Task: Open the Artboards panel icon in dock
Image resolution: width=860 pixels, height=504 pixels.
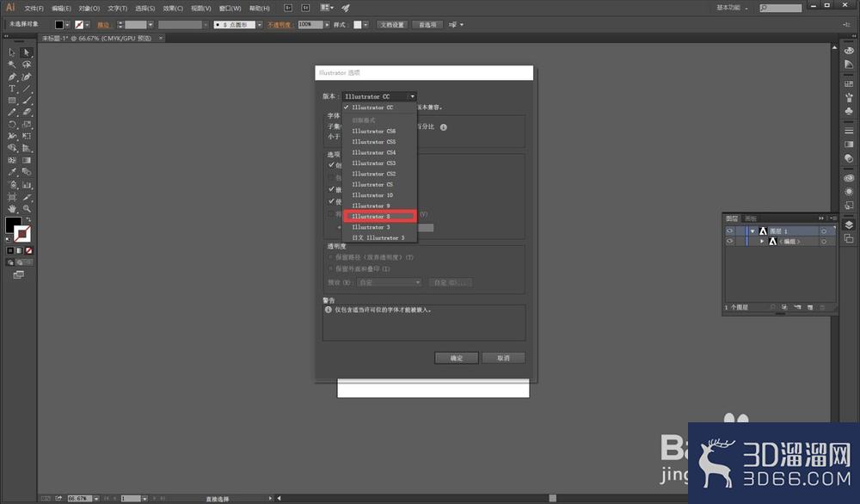Action: pos(849,238)
